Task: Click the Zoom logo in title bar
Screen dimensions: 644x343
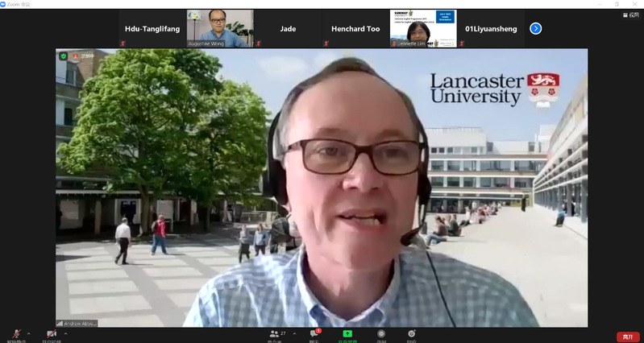Action: pyautogui.click(x=3, y=4)
